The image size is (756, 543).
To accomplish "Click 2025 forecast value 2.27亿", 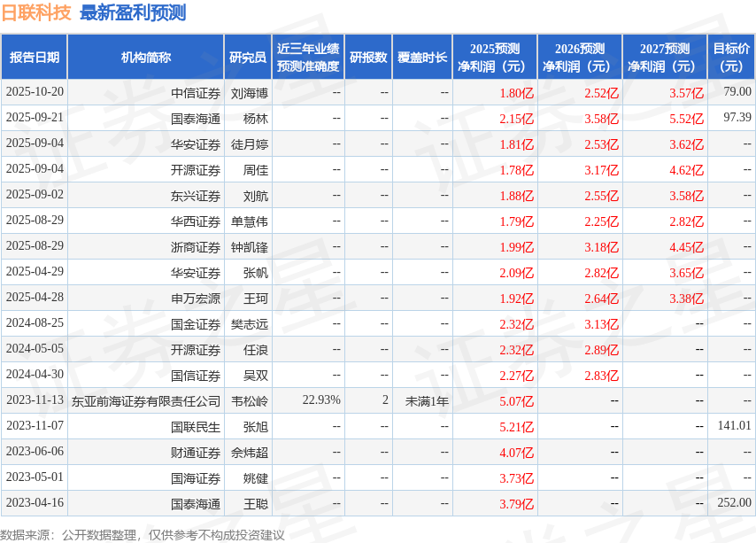I will 517,376.
